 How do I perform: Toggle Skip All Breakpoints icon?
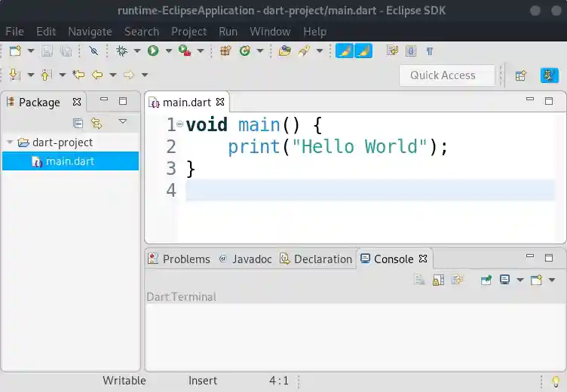coord(93,51)
